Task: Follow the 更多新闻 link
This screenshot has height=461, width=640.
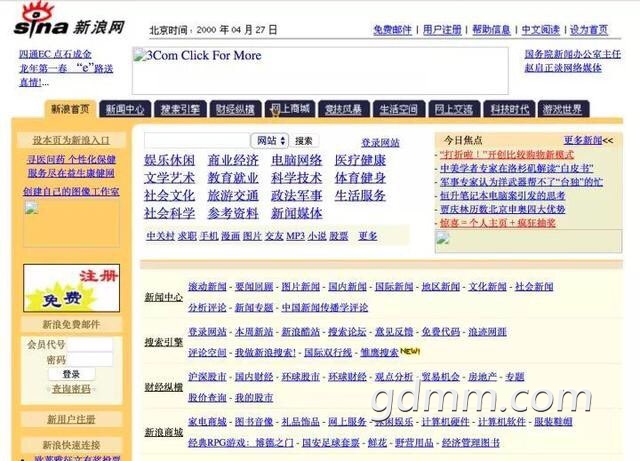Action: pos(585,140)
